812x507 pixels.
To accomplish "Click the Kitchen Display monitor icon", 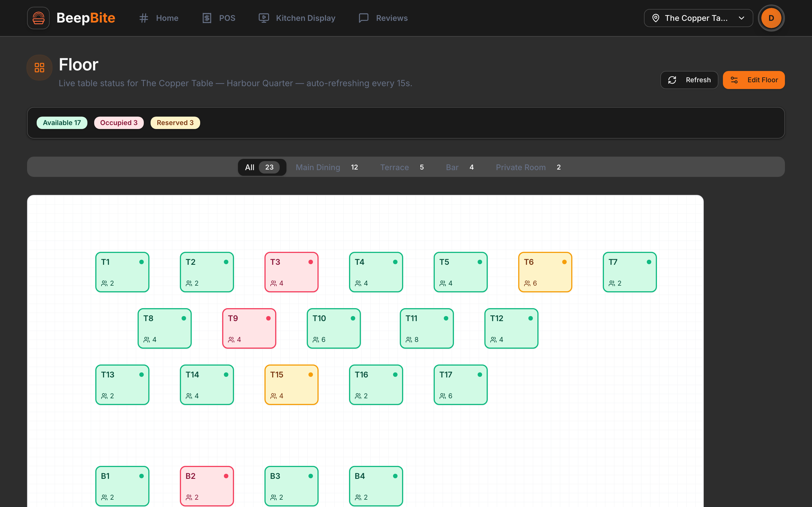I will (264, 18).
